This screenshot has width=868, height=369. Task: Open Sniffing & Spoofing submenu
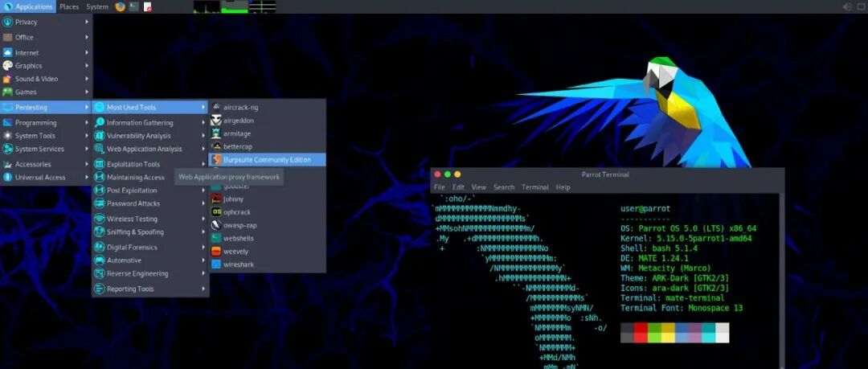[150, 232]
